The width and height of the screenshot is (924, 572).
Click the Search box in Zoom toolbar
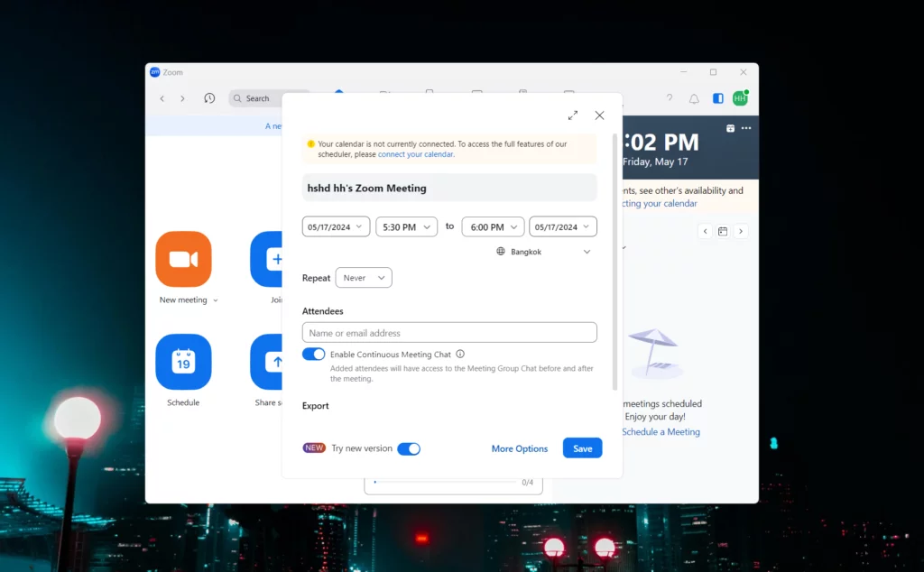[x=267, y=98]
